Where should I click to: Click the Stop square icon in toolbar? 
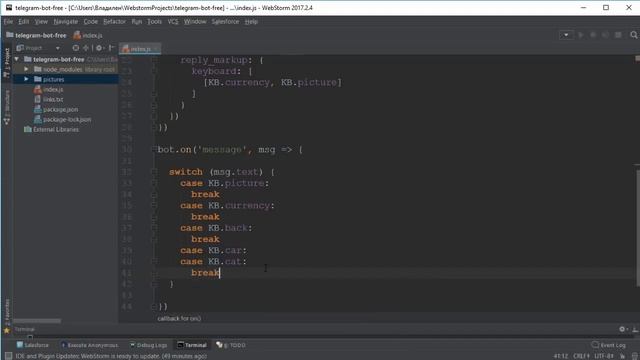tap(618, 35)
